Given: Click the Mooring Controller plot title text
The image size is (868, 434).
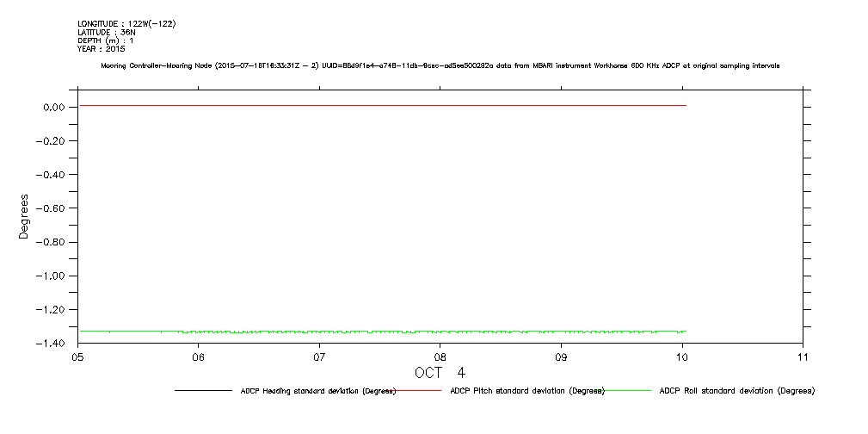Looking at the screenshot, I should pyautogui.click(x=440, y=66).
